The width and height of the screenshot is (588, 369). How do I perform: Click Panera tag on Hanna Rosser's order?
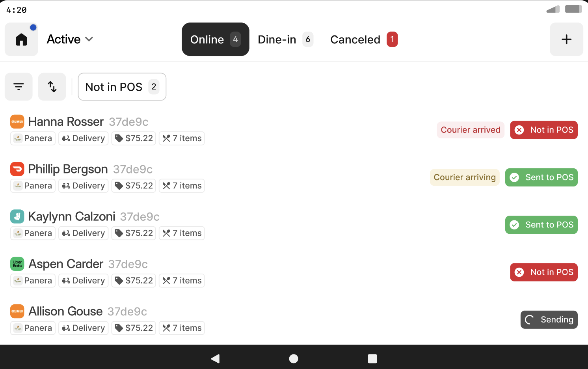coord(33,138)
